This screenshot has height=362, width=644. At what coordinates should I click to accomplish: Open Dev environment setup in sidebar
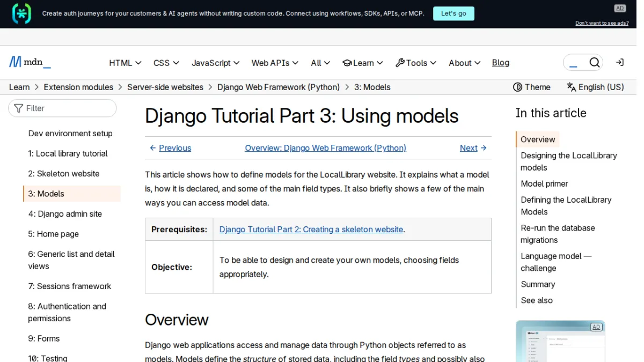[70, 134]
